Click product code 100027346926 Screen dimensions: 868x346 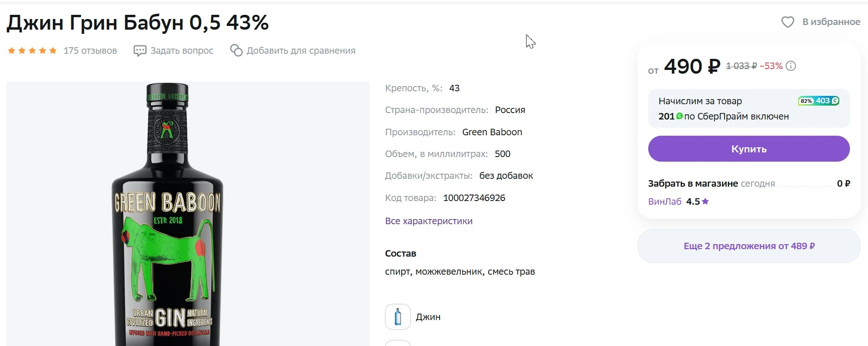[474, 198]
